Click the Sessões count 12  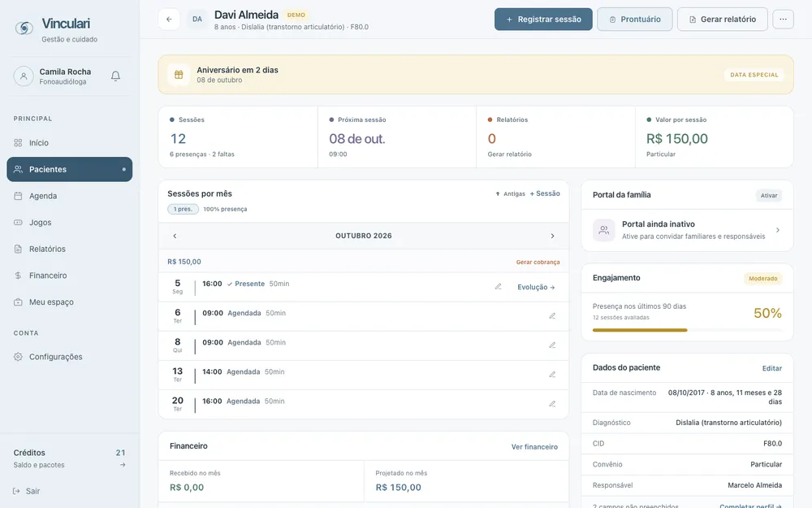178,138
